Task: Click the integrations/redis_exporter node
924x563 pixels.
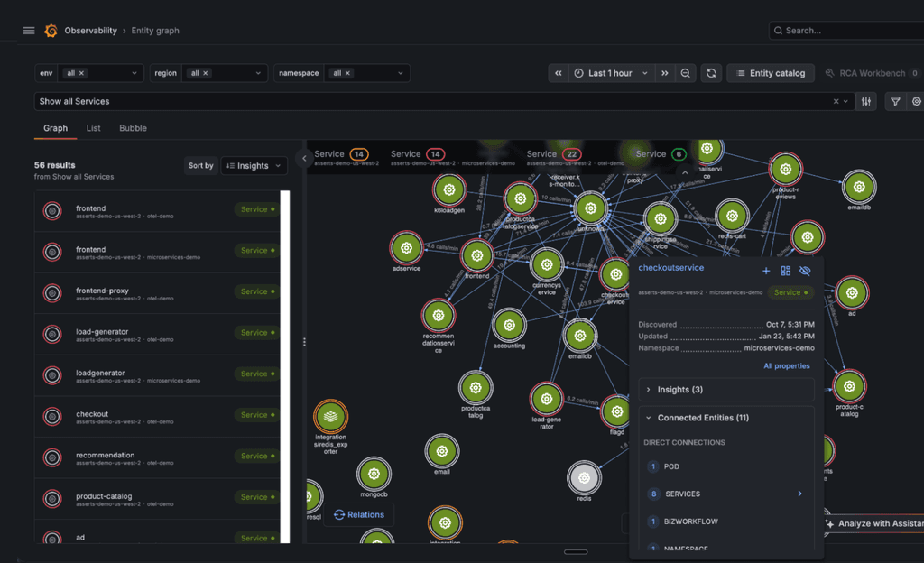Action: 330,416
